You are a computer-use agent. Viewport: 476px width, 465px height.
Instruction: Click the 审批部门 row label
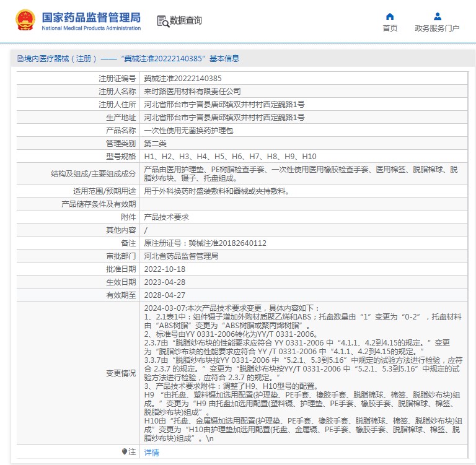tap(121, 256)
